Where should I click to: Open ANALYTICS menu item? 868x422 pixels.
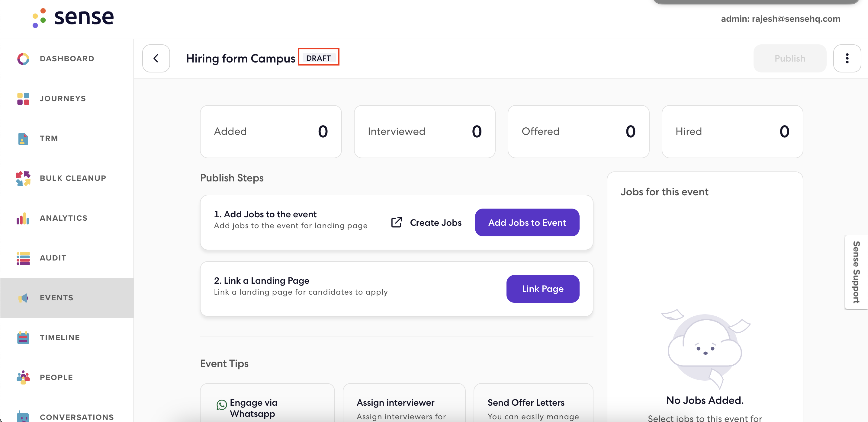[67, 218]
